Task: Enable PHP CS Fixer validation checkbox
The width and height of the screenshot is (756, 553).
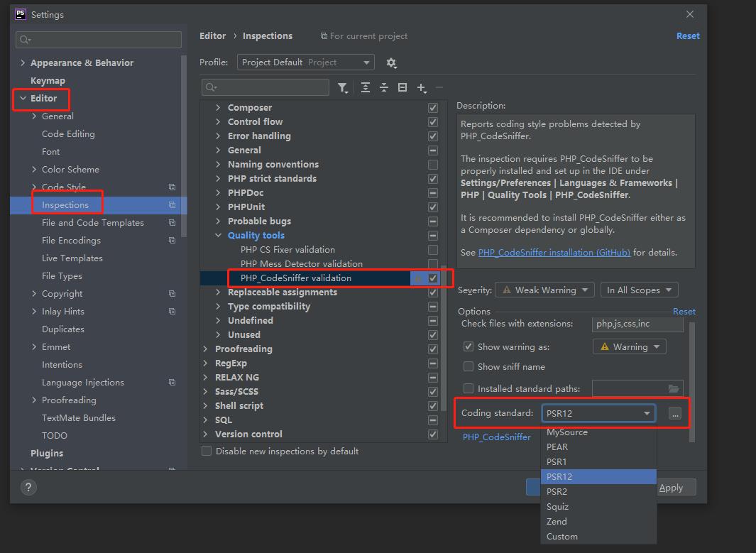Action: point(433,250)
